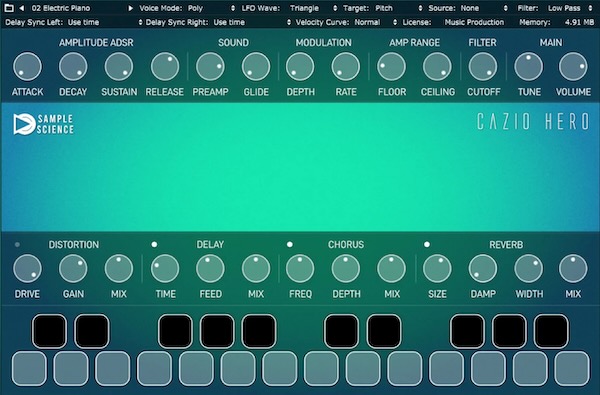
Task: Click the Reverb Damp knob
Action: pyautogui.click(x=483, y=269)
